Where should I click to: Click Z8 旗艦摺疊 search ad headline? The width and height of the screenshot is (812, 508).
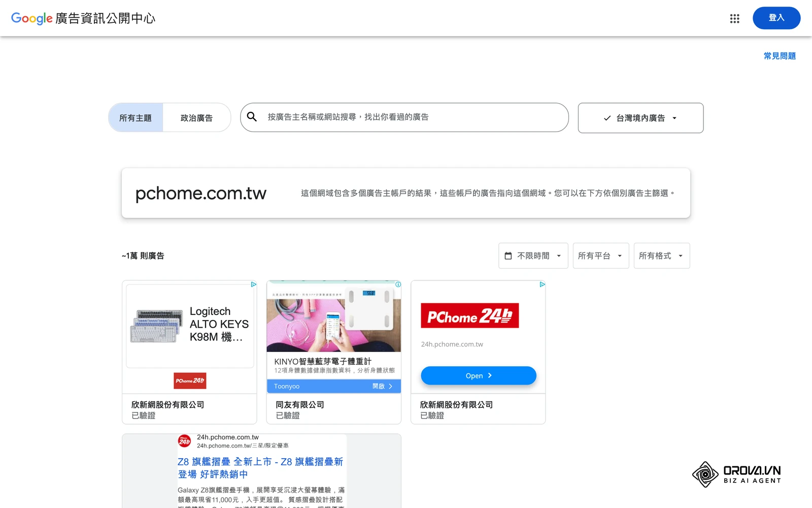coord(260,468)
